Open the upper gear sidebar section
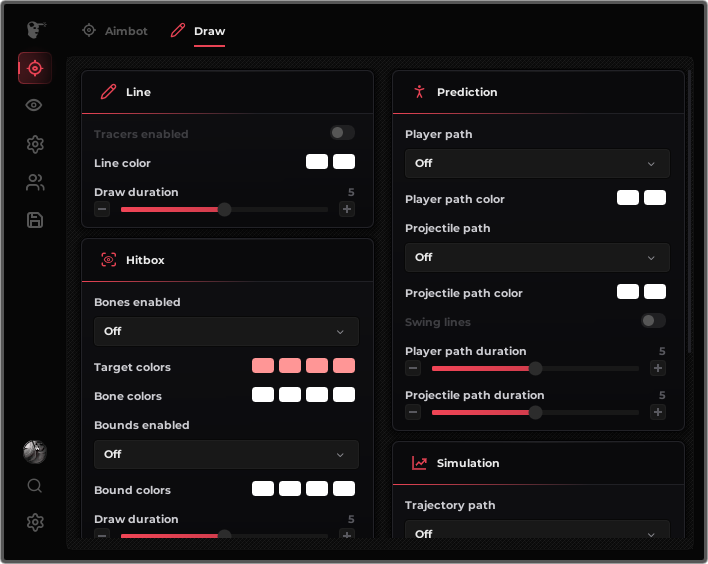Screen dimensions: 708x564 (35, 144)
